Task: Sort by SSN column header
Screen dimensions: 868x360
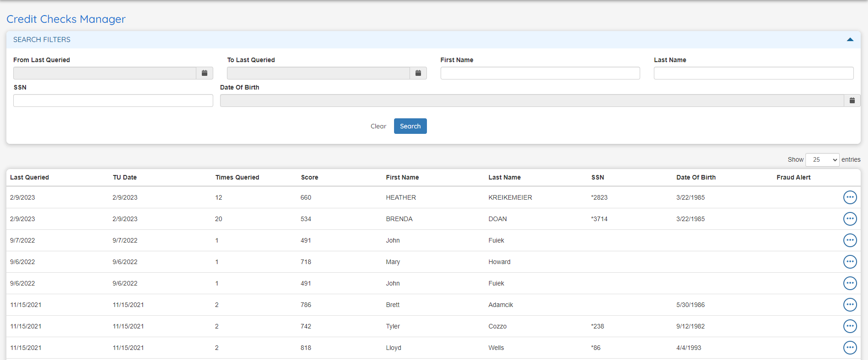Action: 598,177
